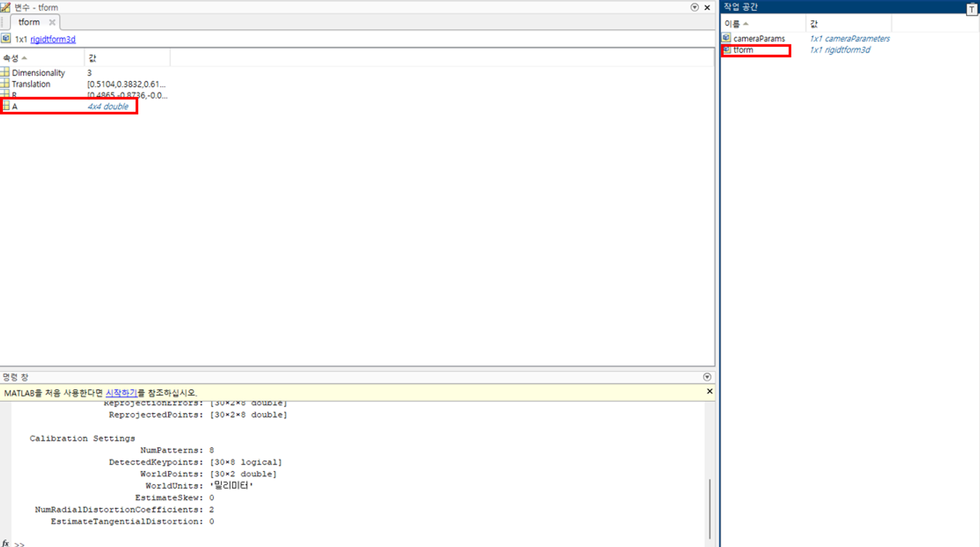Image resolution: width=980 pixels, height=547 pixels.
Task: Click the 시작하기 getting started link
Action: click(121, 393)
